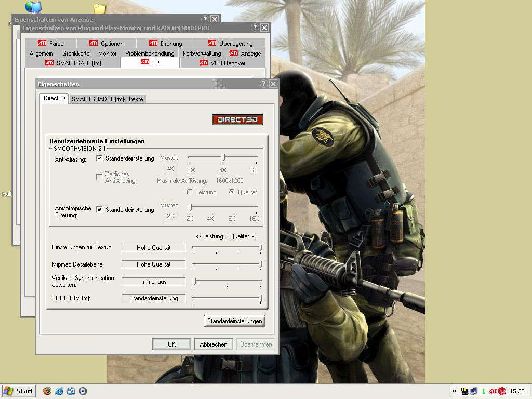Viewport: 532px width, 399px height.
Task: Click the network connection tray icon
Action: (x=474, y=391)
